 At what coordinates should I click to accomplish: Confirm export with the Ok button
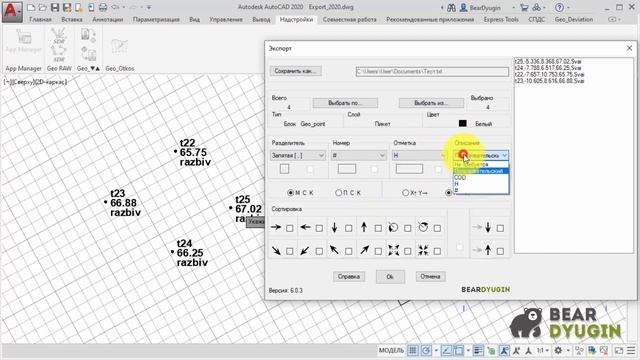pos(390,277)
